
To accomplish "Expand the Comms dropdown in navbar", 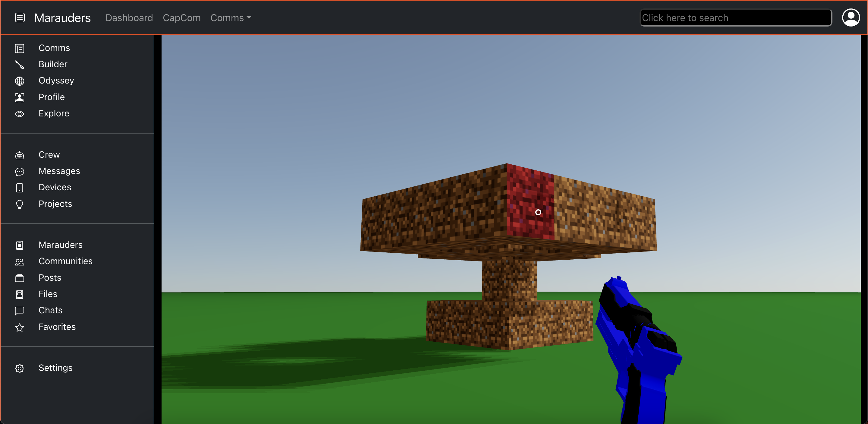I will (x=231, y=18).
